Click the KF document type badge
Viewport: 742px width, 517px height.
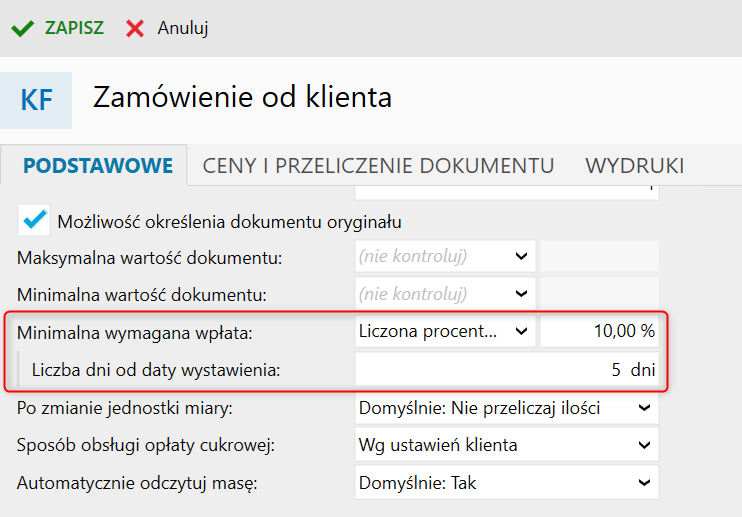[x=36, y=100]
